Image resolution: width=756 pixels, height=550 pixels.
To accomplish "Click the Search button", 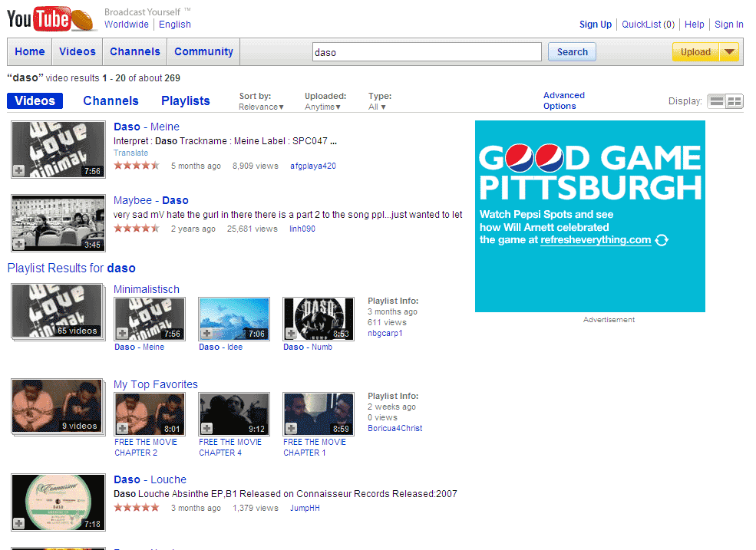I will click(x=573, y=51).
